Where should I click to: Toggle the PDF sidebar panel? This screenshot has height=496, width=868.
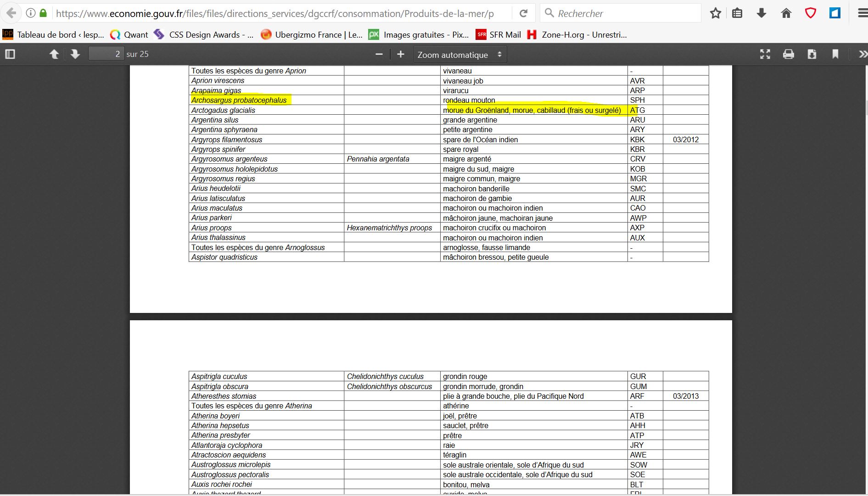click(10, 54)
